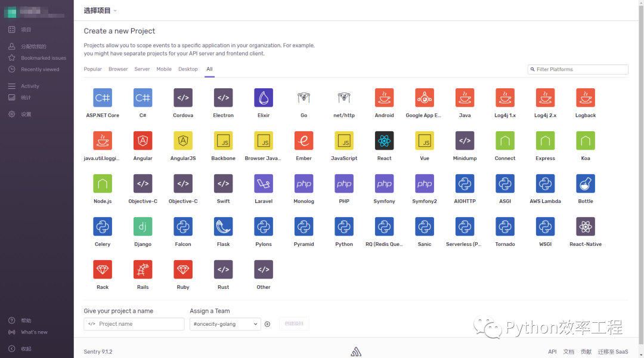Select the Flask platform icon
Image resolution: width=644 pixels, height=358 pixels.
pyautogui.click(x=223, y=227)
